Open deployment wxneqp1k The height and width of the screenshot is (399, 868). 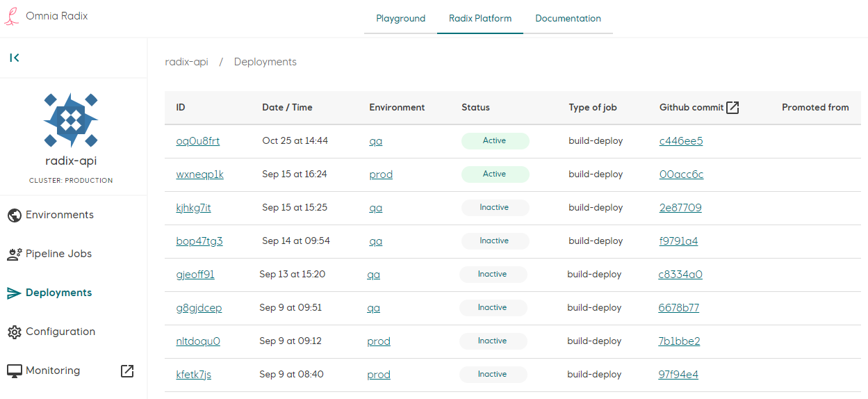click(200, 174)
